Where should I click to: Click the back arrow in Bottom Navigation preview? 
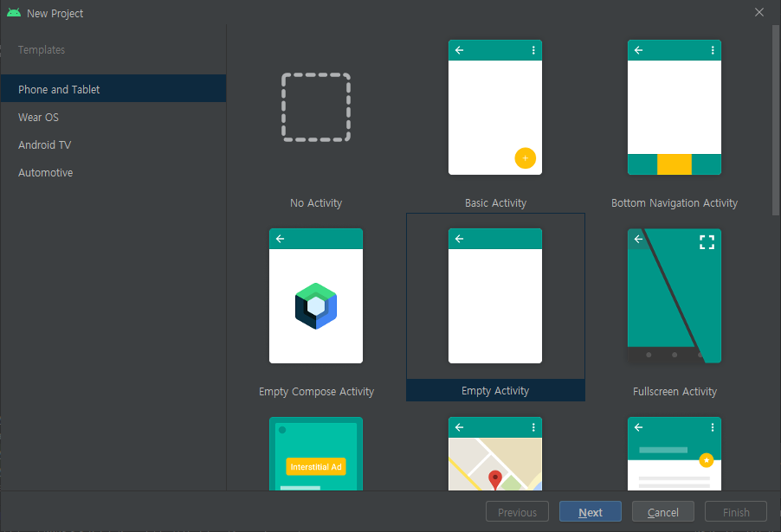pos(638,50)
